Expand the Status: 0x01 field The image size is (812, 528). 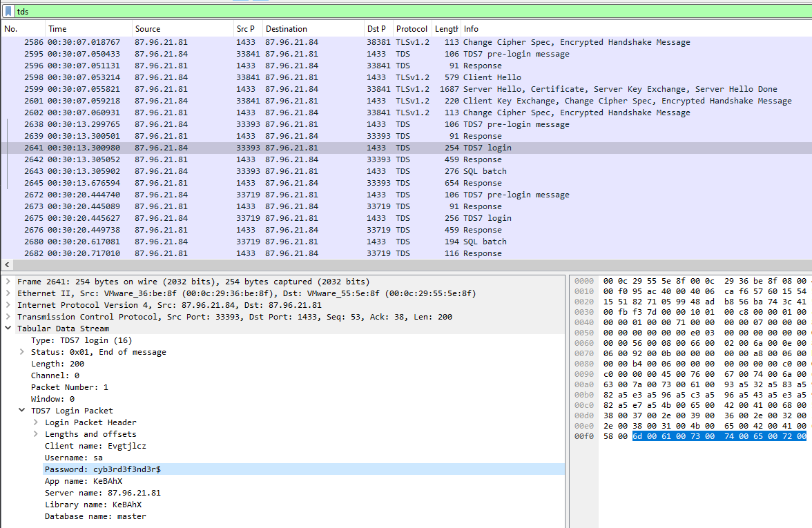click(x=22, y=352)
